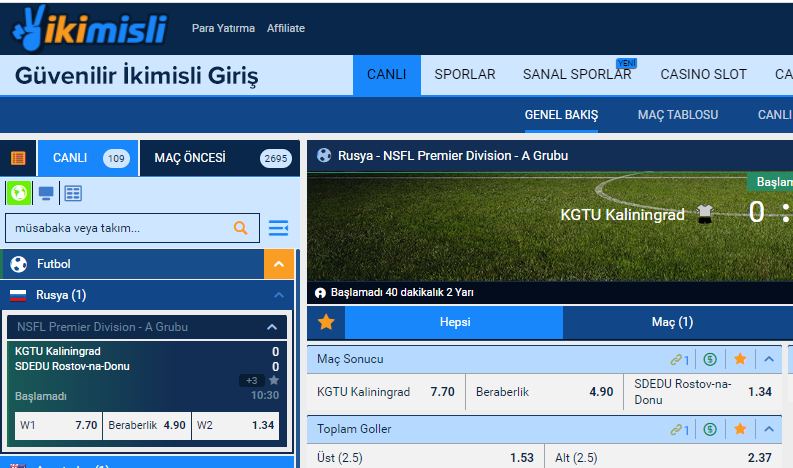The image size is (793, 468).
Task: Open the orange list view icon
Action: click(18, 158)
